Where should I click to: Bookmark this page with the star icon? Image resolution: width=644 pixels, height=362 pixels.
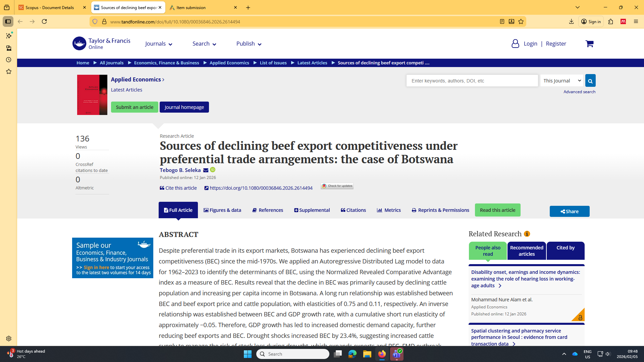pyautogui.click(x=521, y=22)
